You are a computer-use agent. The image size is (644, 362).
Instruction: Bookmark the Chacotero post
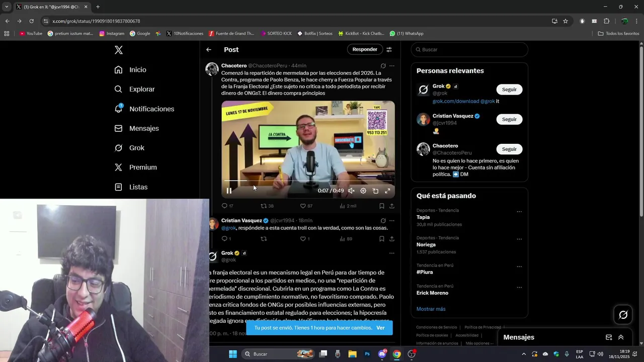click(x=382, y=206)
